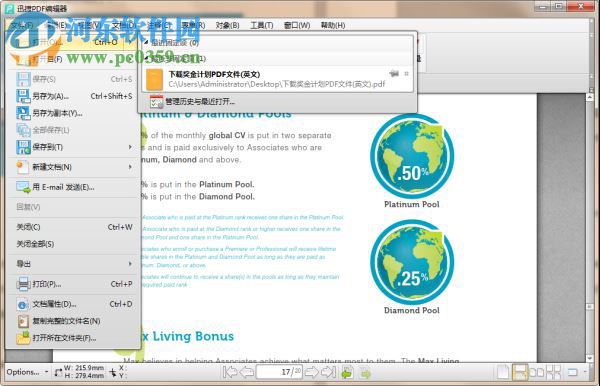This screenshot has height=386, width=600.
Task: Open the 窗口(W) menu
Action: 297,25
